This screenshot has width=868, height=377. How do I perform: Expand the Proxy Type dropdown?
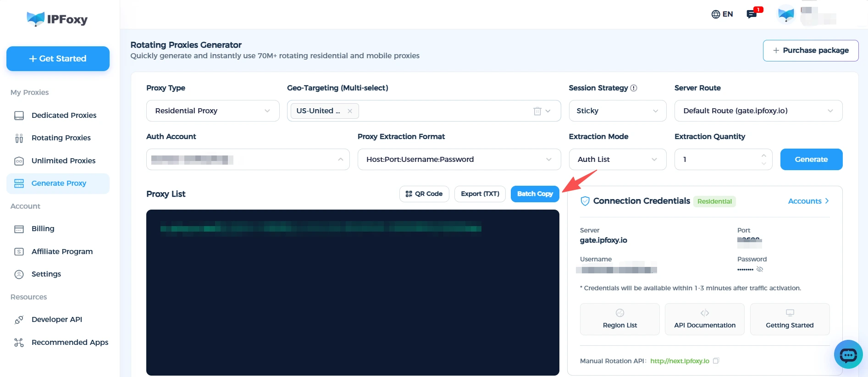[x=213, y=111]
